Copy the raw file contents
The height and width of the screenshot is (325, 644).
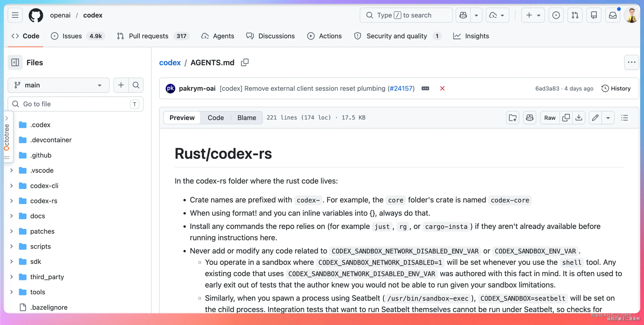point(566,118)
